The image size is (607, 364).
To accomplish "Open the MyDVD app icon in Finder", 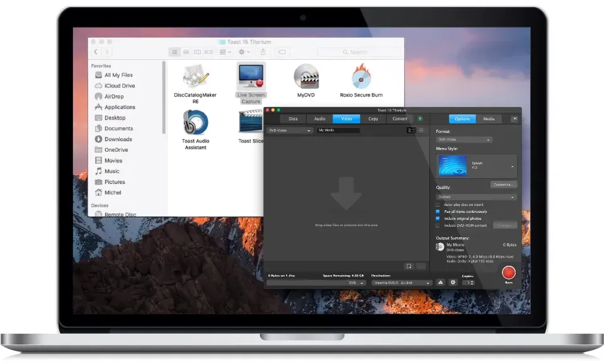I will point(306,76).
